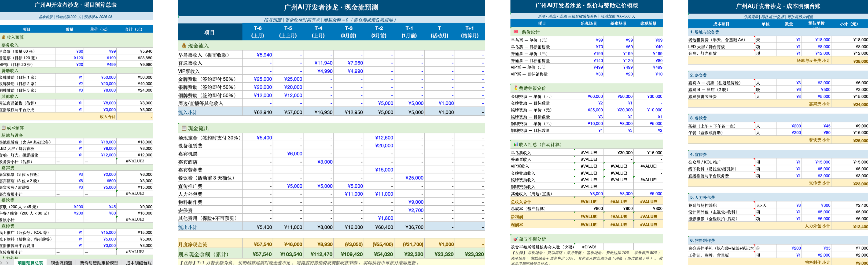
Task: Select the 收入合计 label in the budget sheet
Action: [x=107, y=117]
